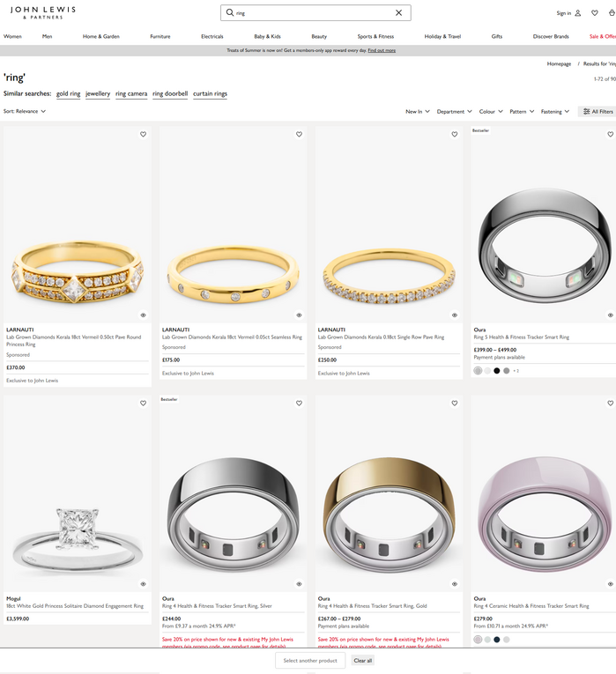The image size is (616, 674).
Task: Click the search magnifier icon
Action: (x=230, y=12)
